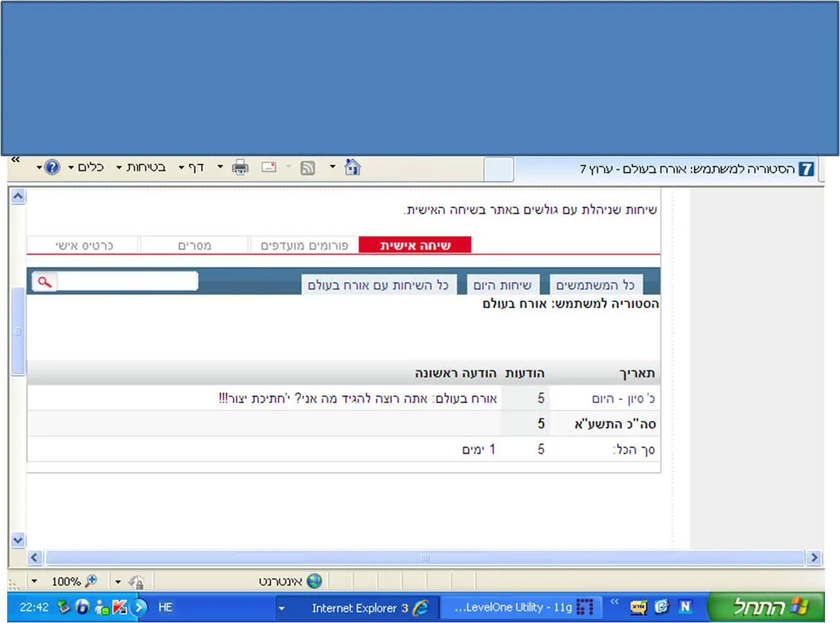The width and height of the screenshot is (840, 623).
Task: Click the horizontal scrollbar right arrow
Action: tap(814, 558)
